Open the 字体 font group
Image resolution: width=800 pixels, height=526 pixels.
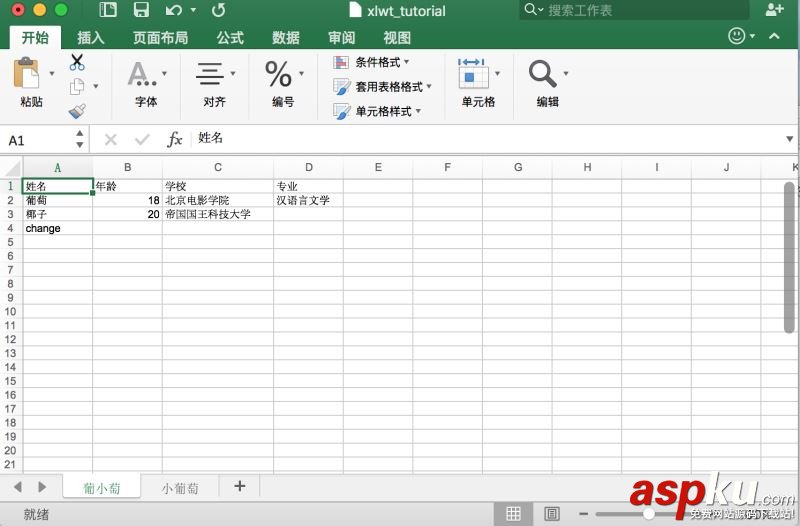point(146,84)
